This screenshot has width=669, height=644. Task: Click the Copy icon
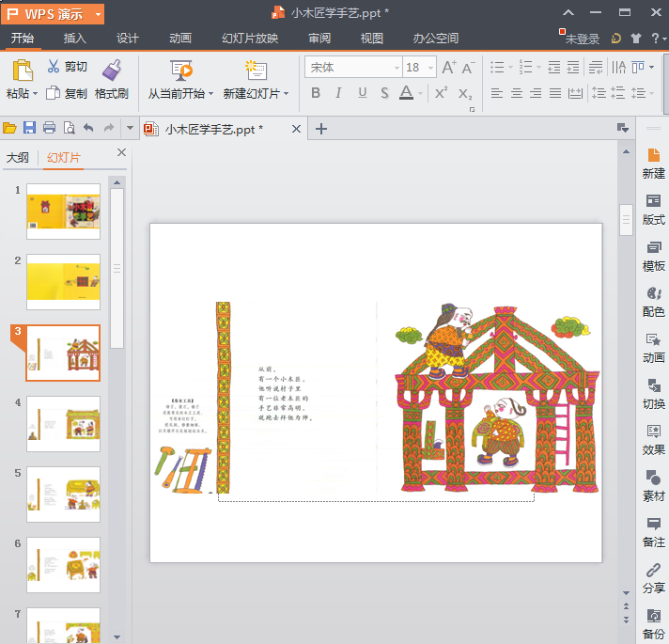(53, 93)
